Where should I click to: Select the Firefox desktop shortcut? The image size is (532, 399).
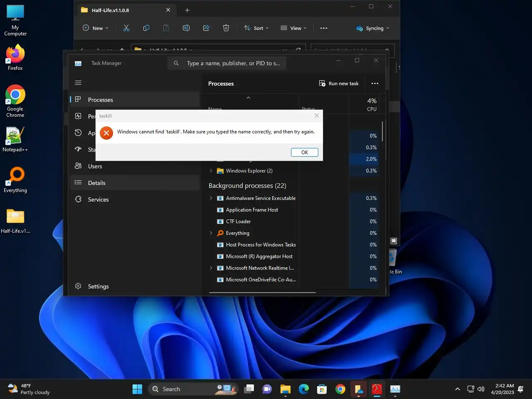pyautogui.click(x=15, y=57)
